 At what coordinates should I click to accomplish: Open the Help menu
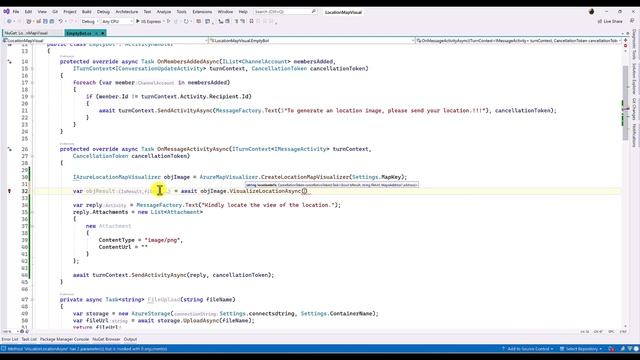click(243, 12)
